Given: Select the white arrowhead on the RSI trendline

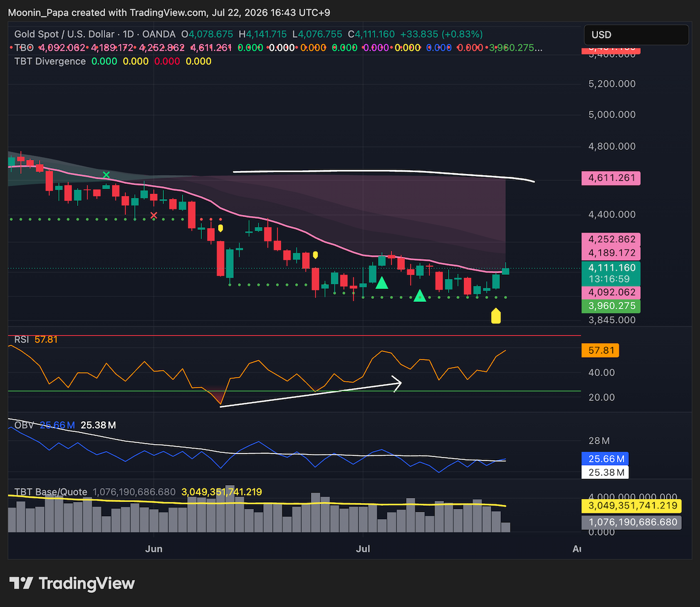Looking at the screenshot, I should pyautogui.click(x=398, y=383).
